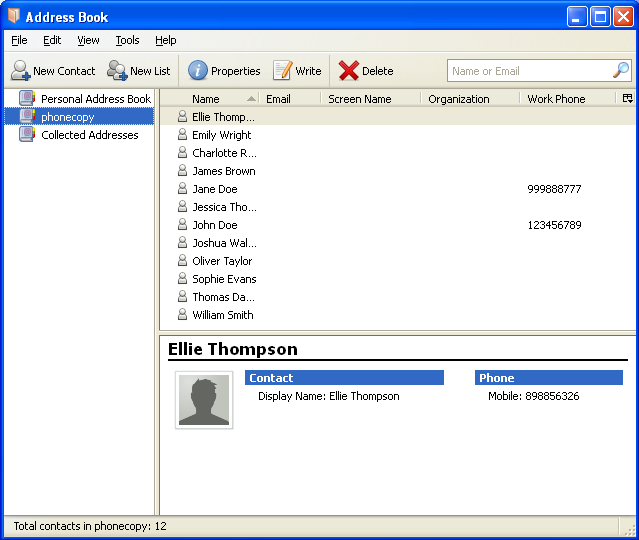The image size is (639, 540).
Task: Click the window resize grip corner
Action: 630,529
